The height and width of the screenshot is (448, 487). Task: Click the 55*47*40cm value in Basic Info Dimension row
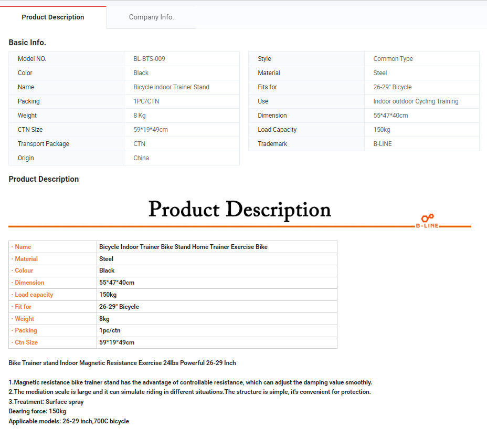click(391, 116)
